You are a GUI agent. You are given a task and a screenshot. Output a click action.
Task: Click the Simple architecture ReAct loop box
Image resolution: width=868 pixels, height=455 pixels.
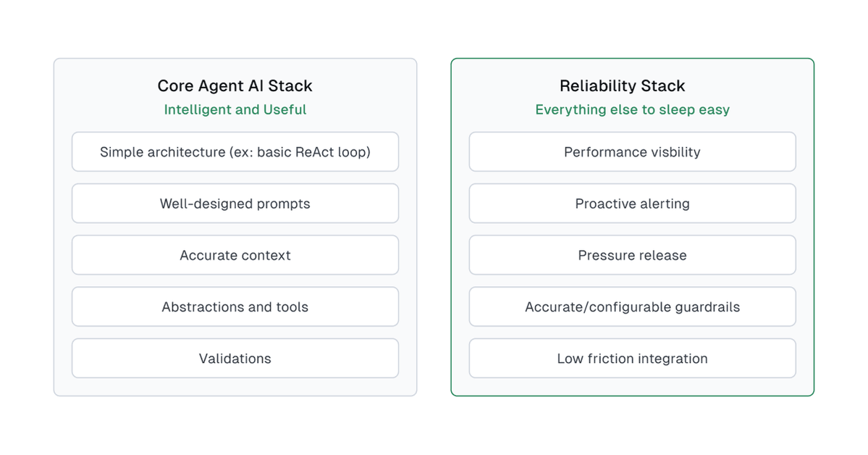pyautogui.click(x=235, y=151)
